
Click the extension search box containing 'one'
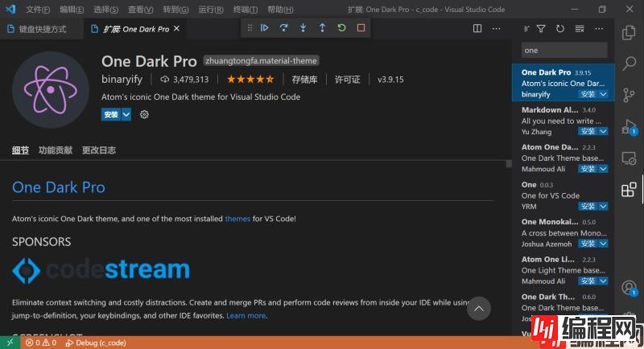(x=563, y=50)
